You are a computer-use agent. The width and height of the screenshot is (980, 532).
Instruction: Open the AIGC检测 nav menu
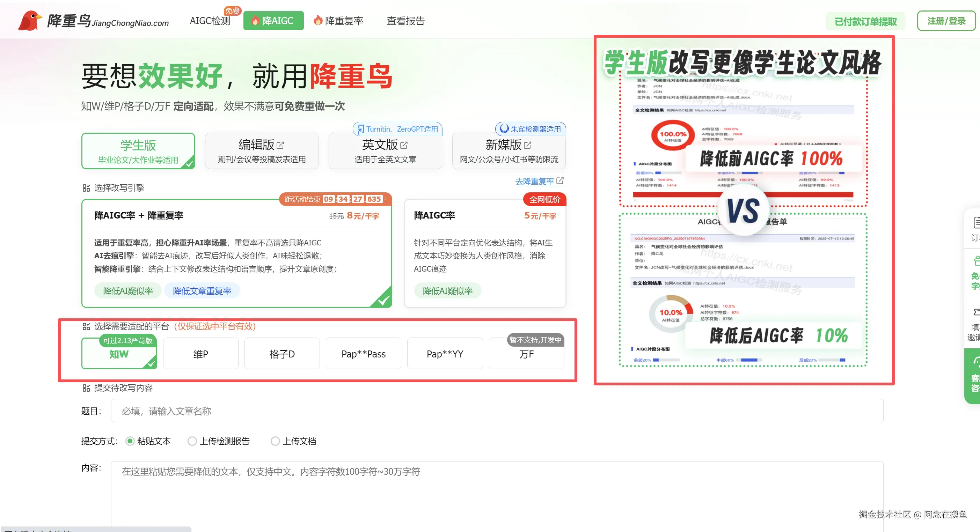click(210, 21)
